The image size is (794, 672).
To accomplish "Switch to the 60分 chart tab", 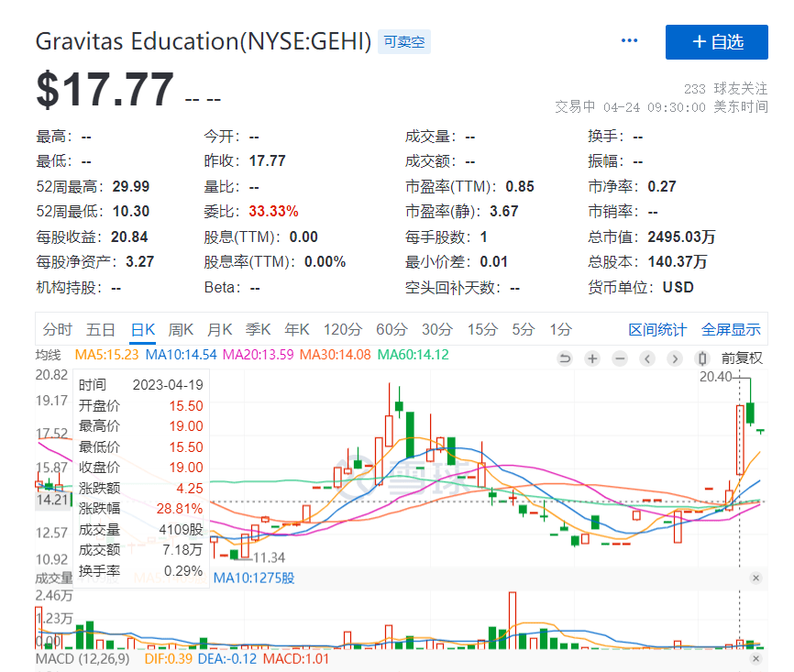I will [x=391, y=329].
